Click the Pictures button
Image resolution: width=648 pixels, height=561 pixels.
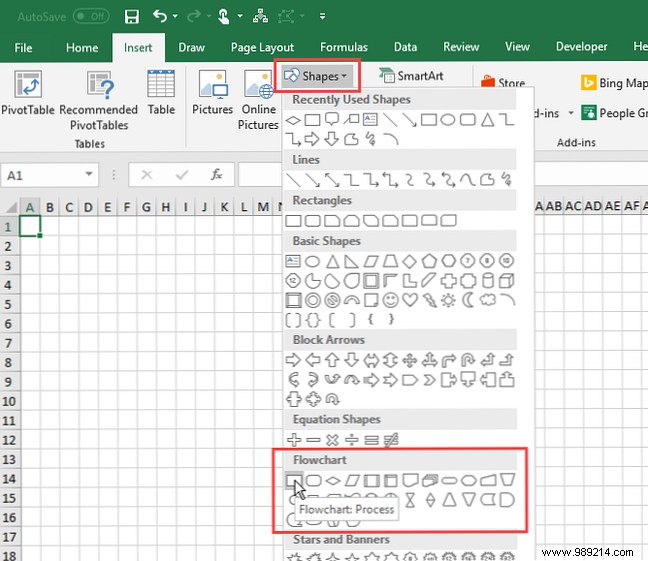tap(212, 93)
